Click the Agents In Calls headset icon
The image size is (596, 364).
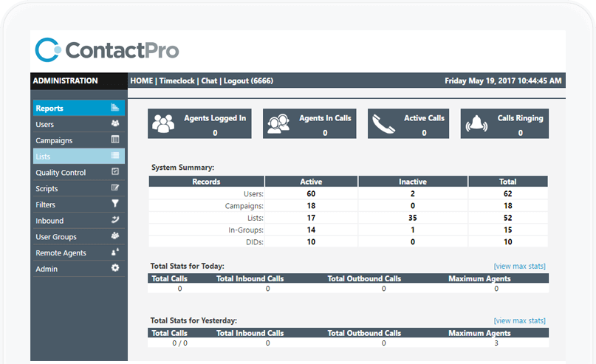coord(278,124)
